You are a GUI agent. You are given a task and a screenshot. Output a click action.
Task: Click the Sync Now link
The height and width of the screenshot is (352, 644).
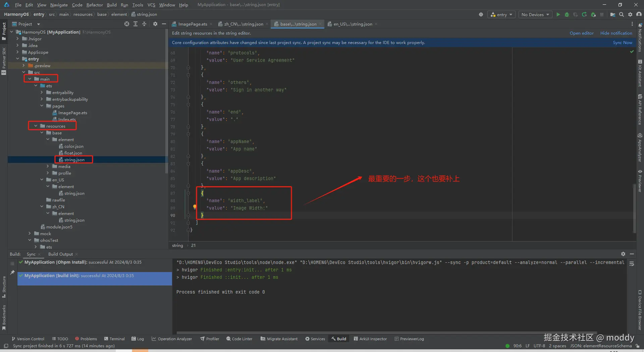tap(622, 43)
